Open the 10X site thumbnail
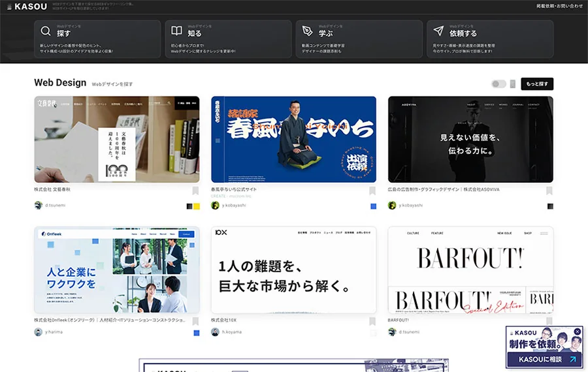The width and height of the screenshot is (588, 372). 293,270
